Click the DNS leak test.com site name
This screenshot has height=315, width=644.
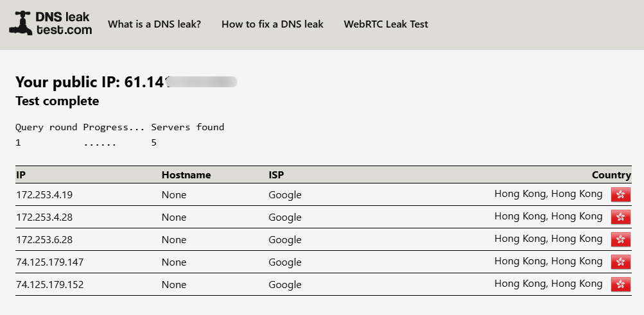[x=64, y=23]
